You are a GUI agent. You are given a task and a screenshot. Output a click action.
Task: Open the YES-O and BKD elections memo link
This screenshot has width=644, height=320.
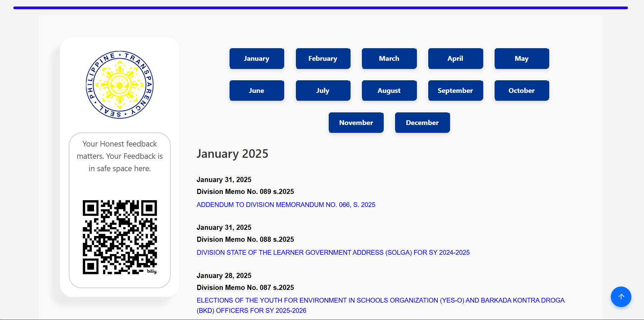(381, 305)
